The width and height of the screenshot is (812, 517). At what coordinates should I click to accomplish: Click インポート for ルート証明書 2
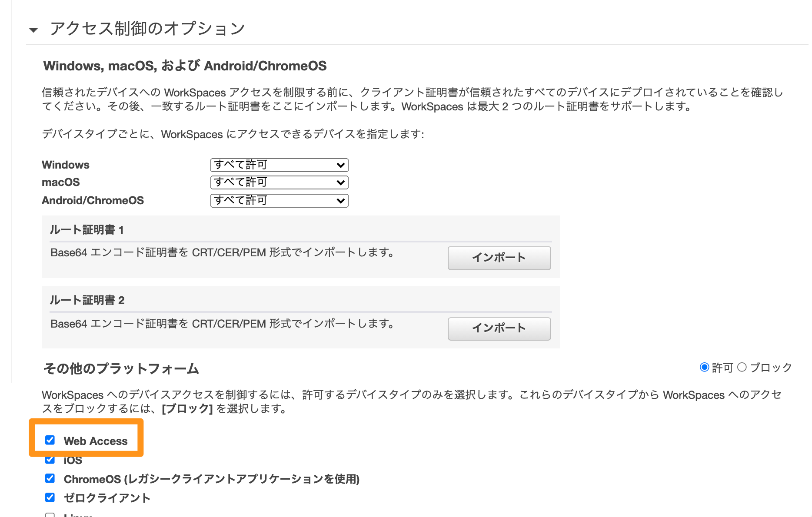(499, 328)
